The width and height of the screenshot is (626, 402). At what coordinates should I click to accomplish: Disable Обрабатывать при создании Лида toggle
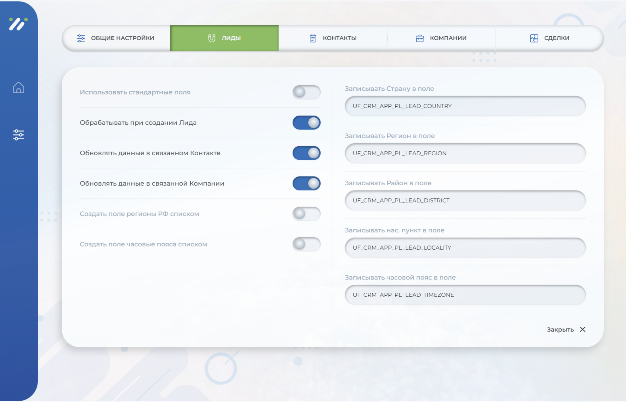[306, 123]
